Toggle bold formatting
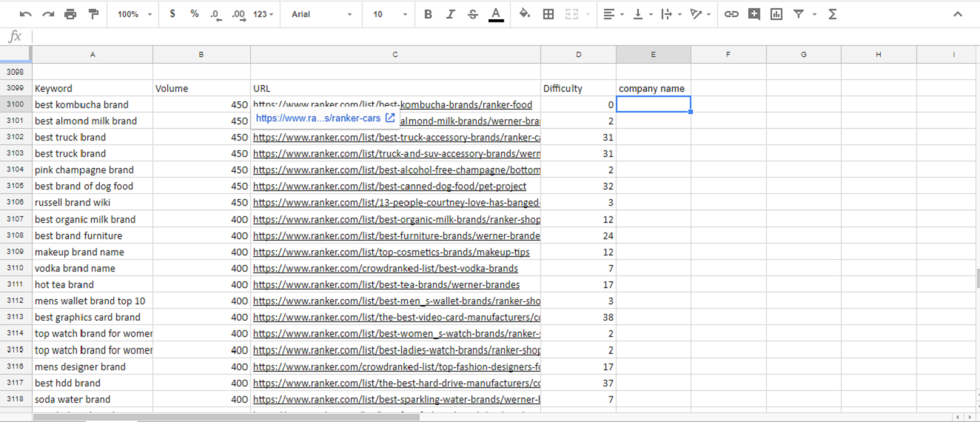 [x=428, y=14]
